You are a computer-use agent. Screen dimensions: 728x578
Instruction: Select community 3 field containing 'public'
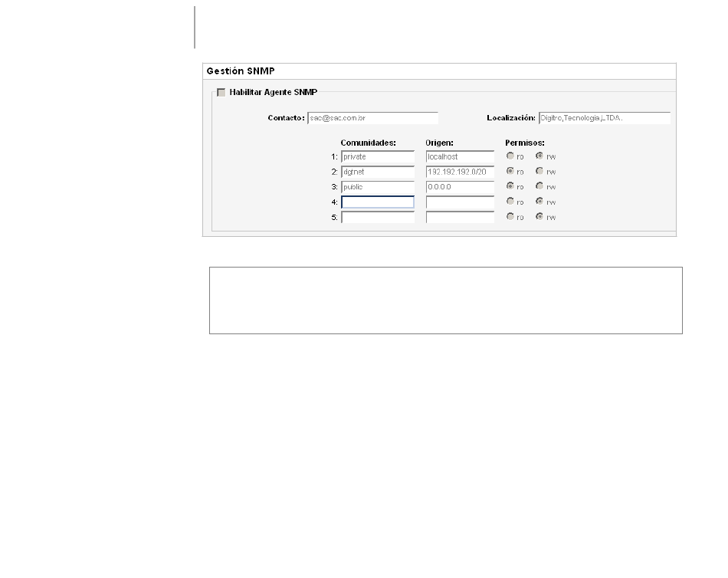point(378,187)
